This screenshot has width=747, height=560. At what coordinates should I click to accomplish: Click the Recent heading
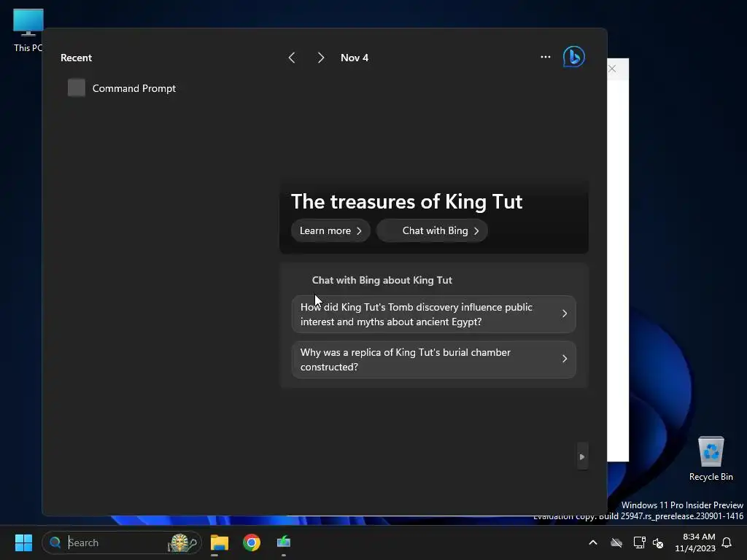[x=76, y=58]
